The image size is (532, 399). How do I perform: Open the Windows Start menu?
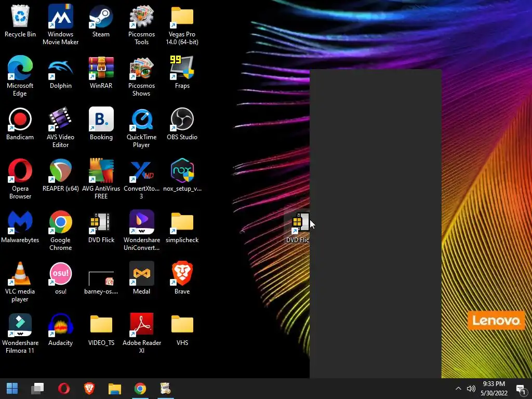point(12,389)
